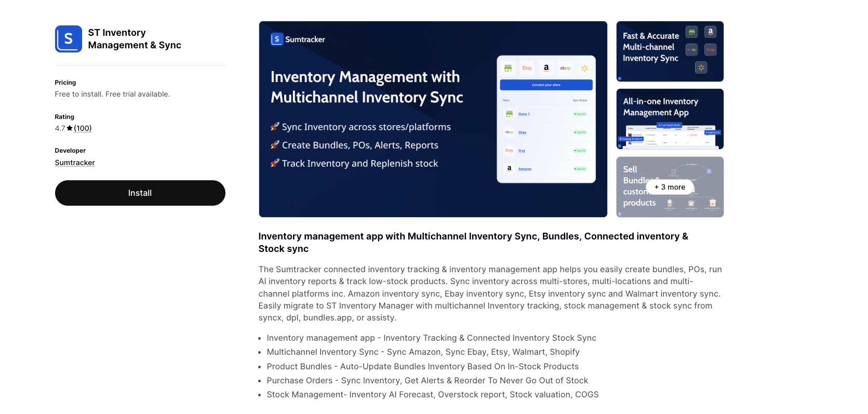The image size is (868, 414).
Task: Click the Sumtracker logo in the main banner
Action: (298, 39)
